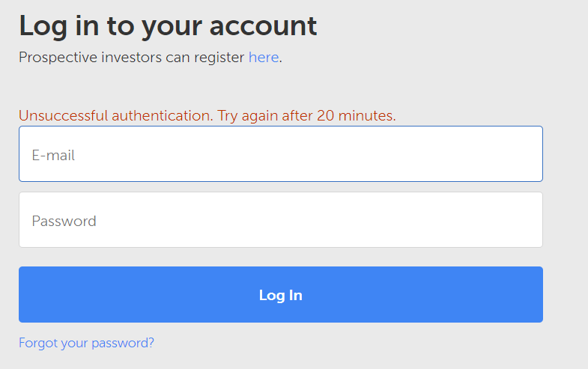Click the "Try again after 20 minutes" notice

306,116
